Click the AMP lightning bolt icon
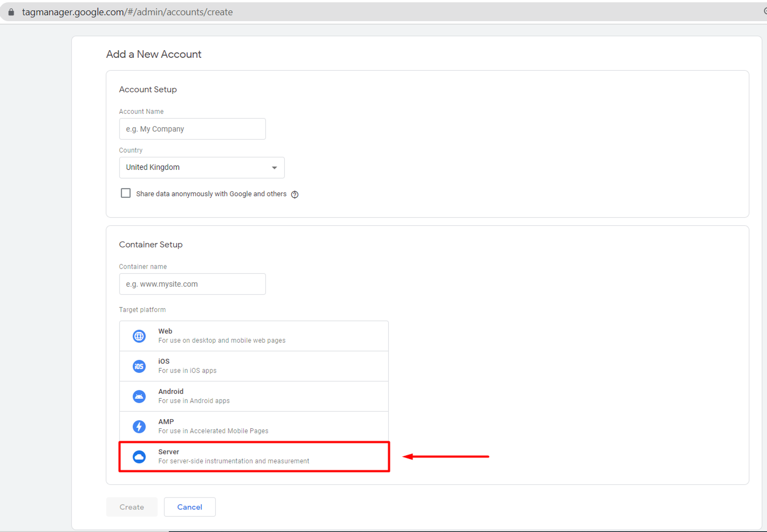The height and width of the screenshot is (532, 767). 139,426
